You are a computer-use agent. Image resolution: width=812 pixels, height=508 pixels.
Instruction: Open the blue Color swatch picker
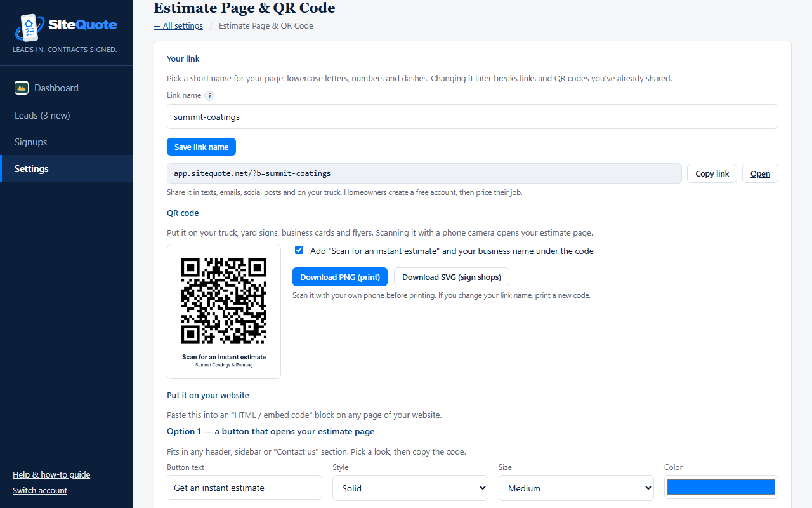(721, 487)
